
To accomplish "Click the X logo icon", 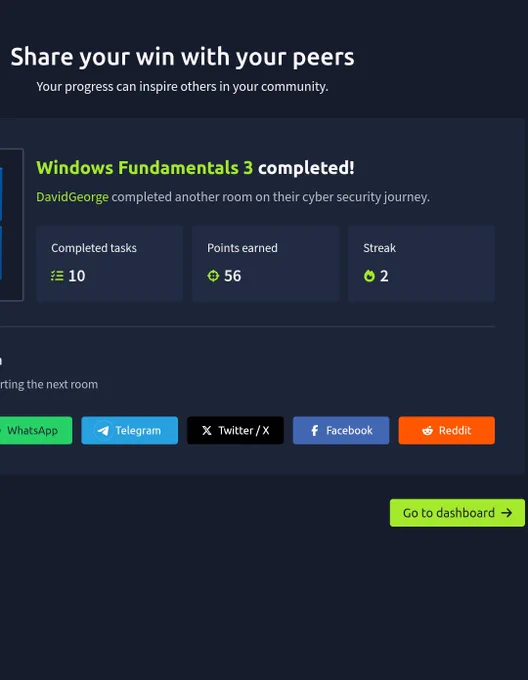I will point(207,430).
